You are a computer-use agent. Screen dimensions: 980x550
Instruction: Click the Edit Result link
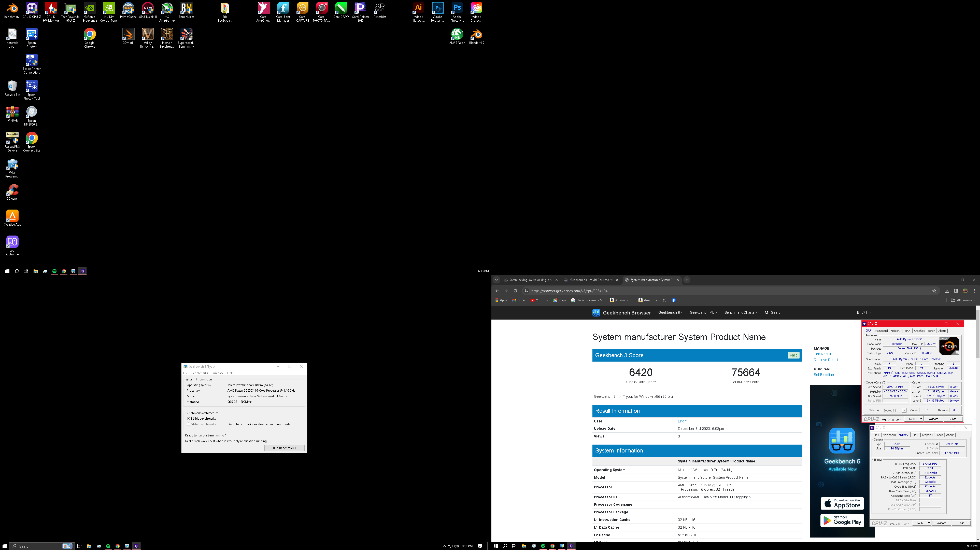[822, 354]
